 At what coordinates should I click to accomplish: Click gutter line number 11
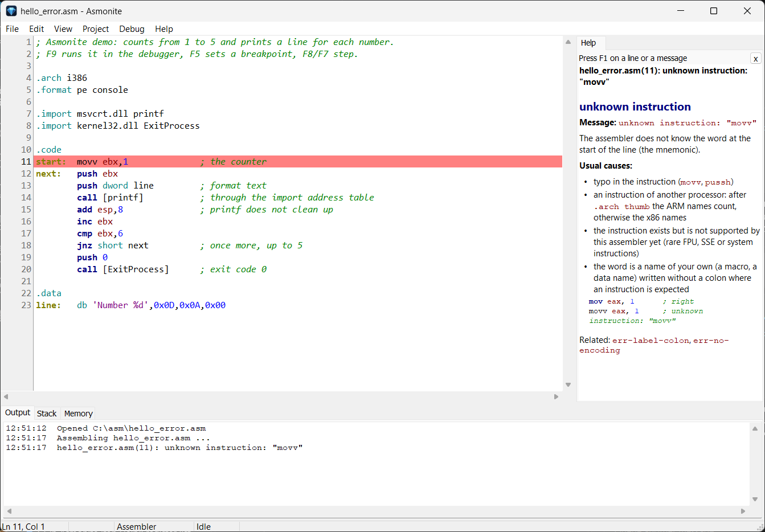[26, 162]
